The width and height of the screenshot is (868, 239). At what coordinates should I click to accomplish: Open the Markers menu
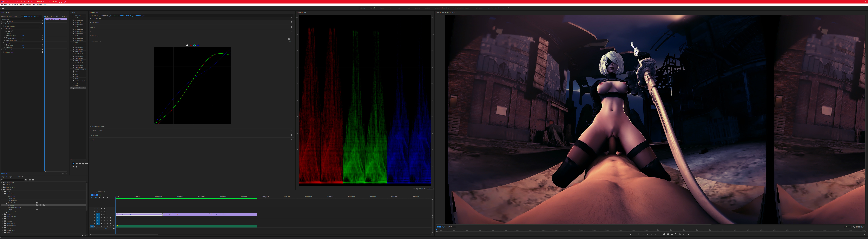(22, 5)
